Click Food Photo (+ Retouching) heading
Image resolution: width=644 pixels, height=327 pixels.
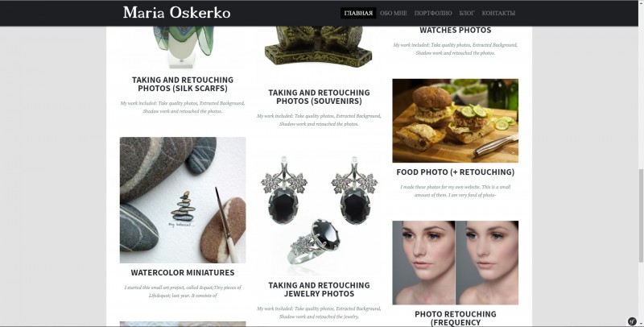click(455, 172)
